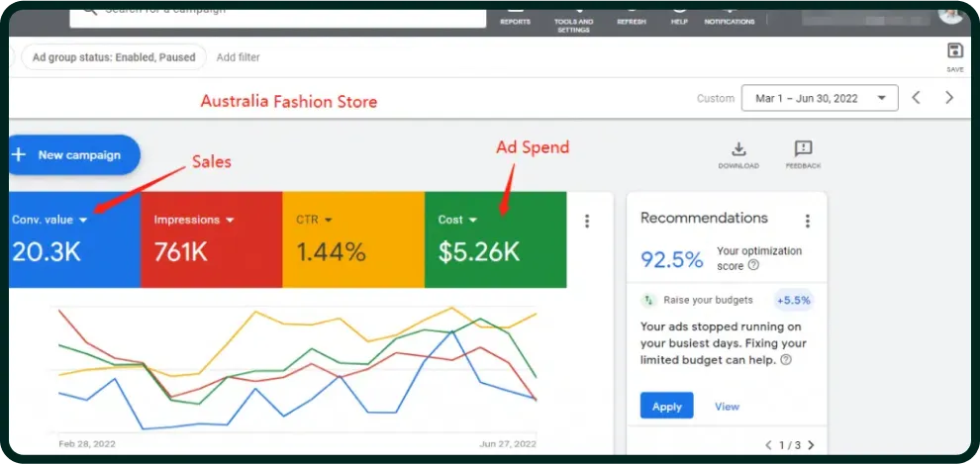Open the Mar 1 – Jun 30, 2022 date picker
Image resolution: width=980 pixels, height=464 pixels.
pos(820,98)
